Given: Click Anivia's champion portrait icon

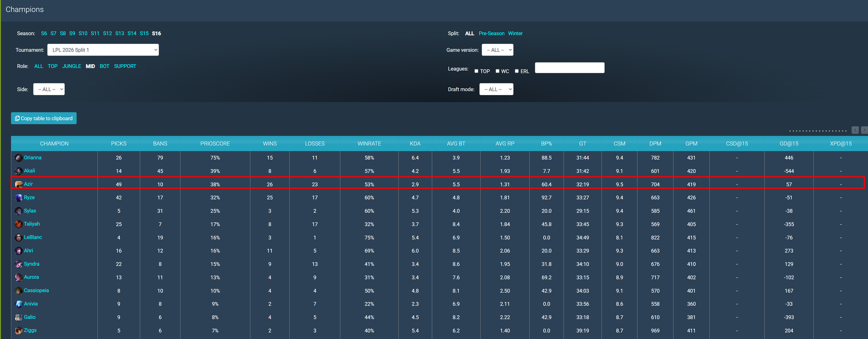Looking at the screenshot, I should pos(19,304).
